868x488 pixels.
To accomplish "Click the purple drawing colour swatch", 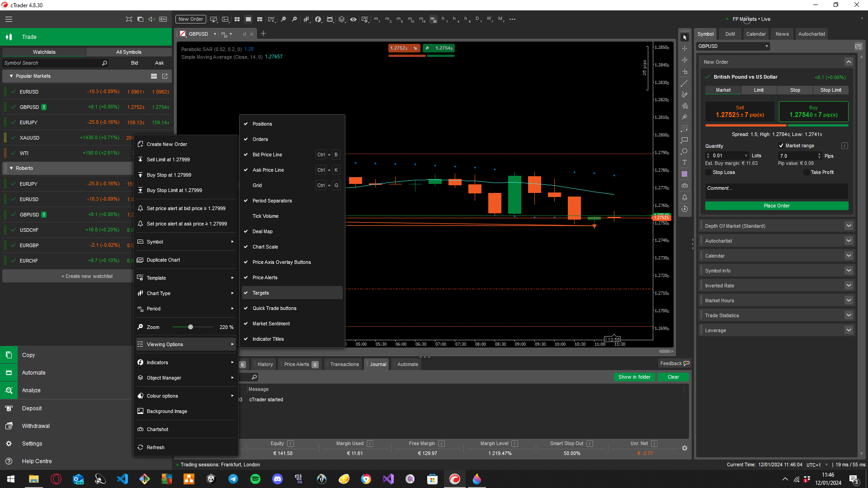I will [x=684, y=174].
